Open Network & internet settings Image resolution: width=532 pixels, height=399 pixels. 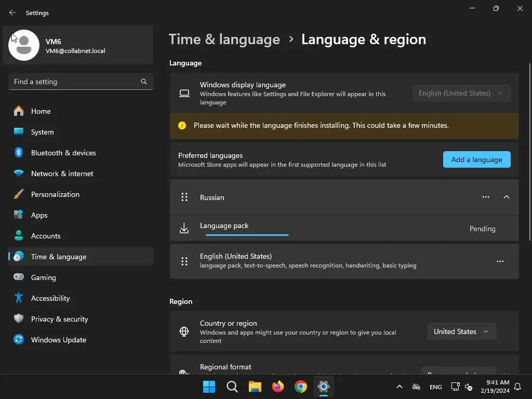click(x=81, y=174)
